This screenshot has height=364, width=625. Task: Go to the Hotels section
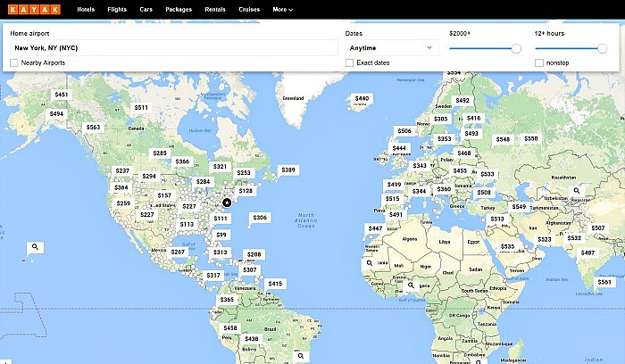coord(87,9)
